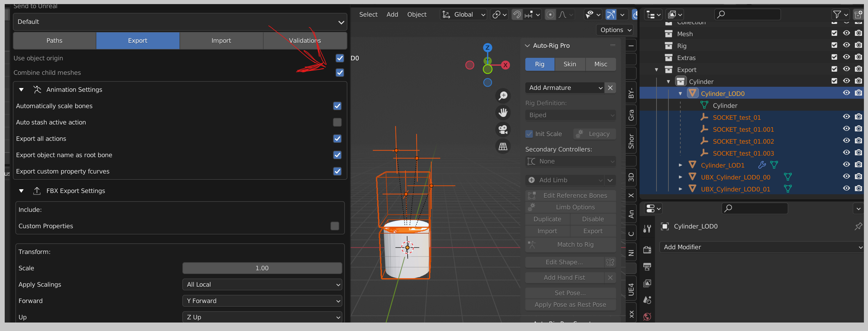Open the Add menu in viewport header
This screenshot has height=331, width=868.
click(392, 14)
